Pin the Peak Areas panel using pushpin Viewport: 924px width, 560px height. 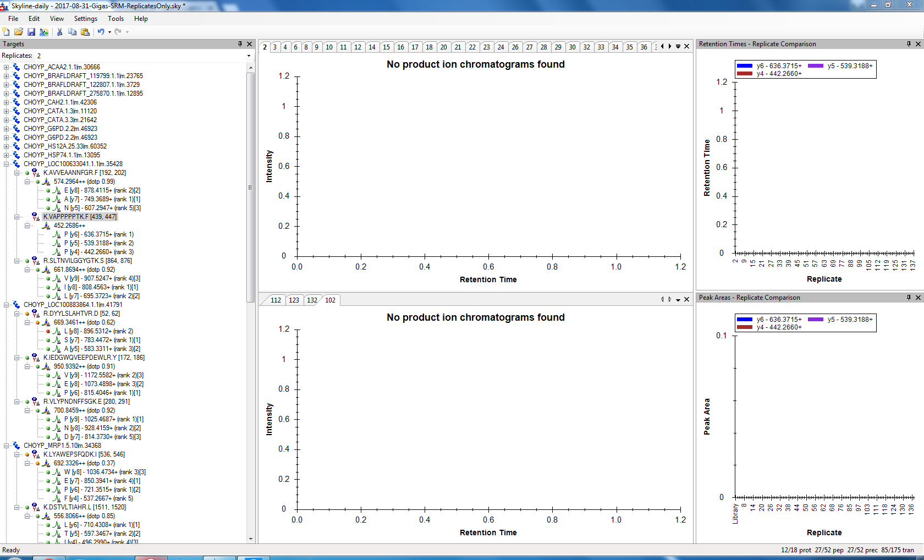pos(909,298)
